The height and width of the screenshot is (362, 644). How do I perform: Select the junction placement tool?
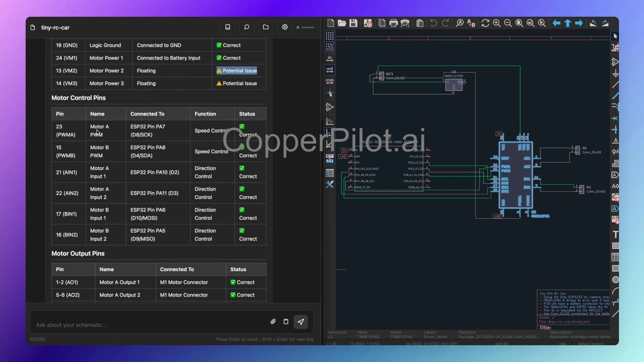click(x=615, y=129)
